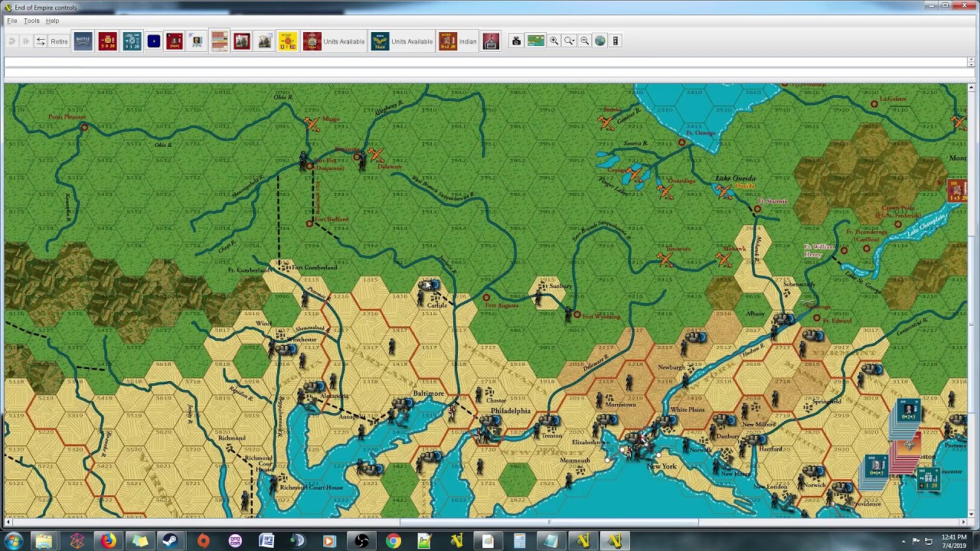
Task: Click the Fort Augusta marker on map
Action: coord(485,298)
